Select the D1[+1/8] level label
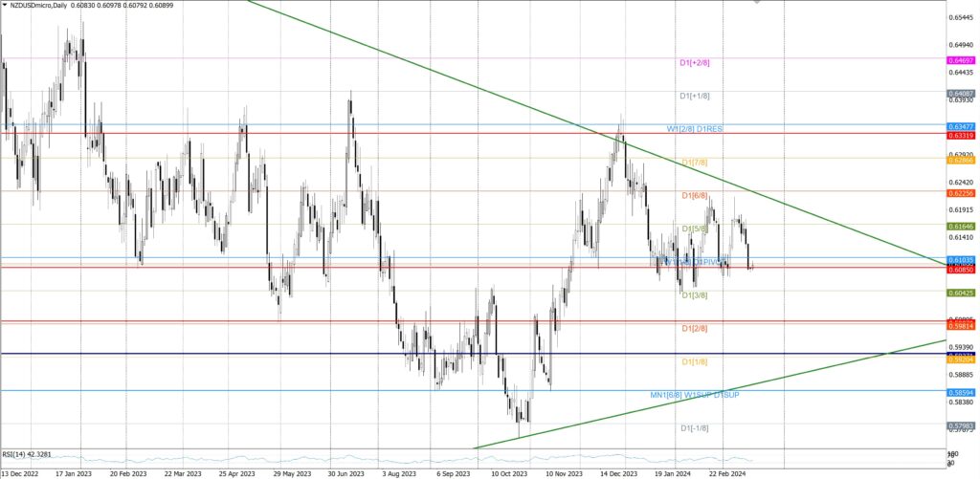The height and width of the screenshot is (479, 980). tap(695, 97)
